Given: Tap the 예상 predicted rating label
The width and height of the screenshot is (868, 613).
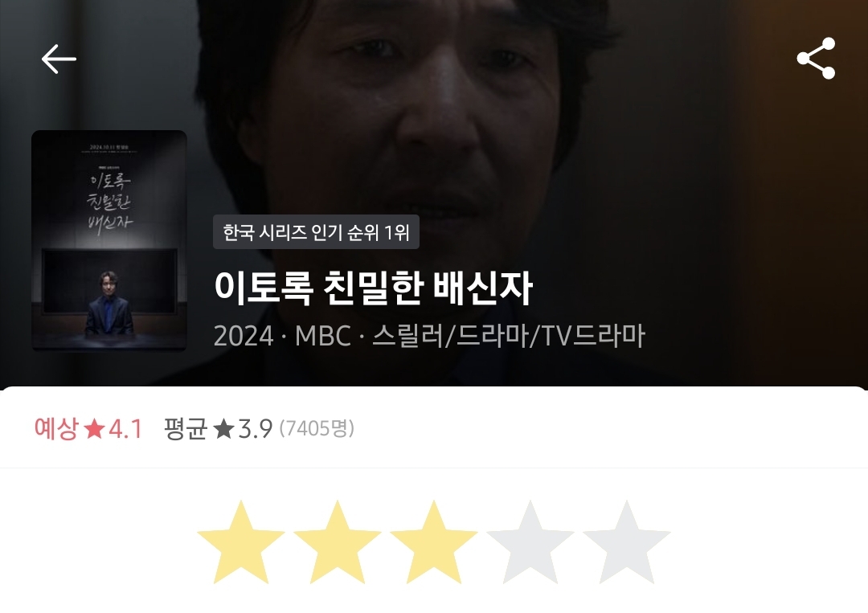Looking at the screenshot, I should (56, 428).
